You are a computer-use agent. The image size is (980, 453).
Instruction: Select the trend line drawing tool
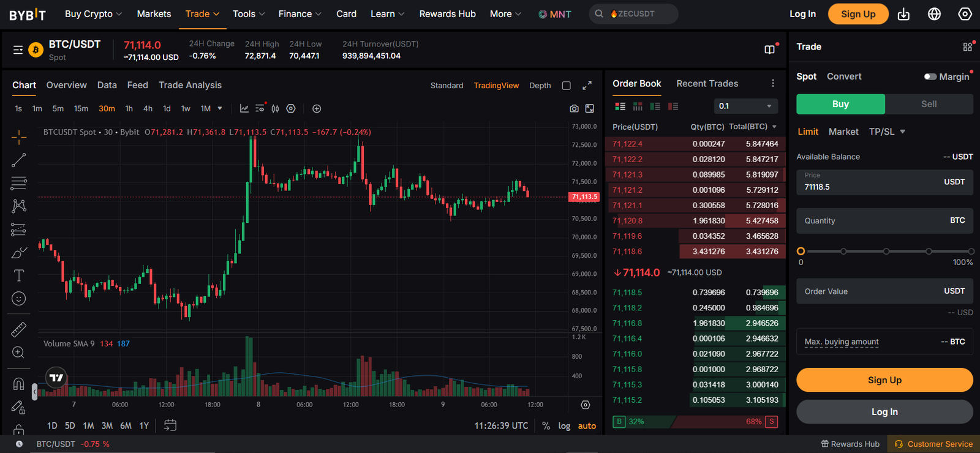point(19,160)
